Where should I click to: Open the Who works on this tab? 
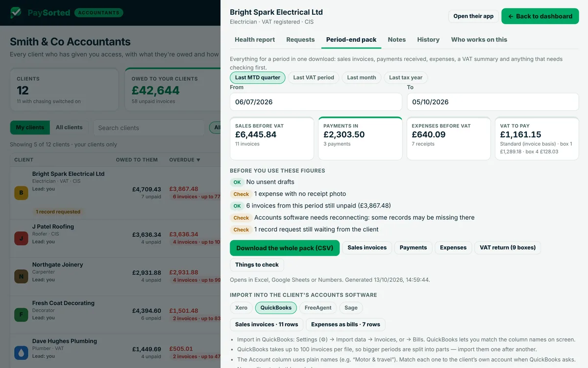coord(479,40)
